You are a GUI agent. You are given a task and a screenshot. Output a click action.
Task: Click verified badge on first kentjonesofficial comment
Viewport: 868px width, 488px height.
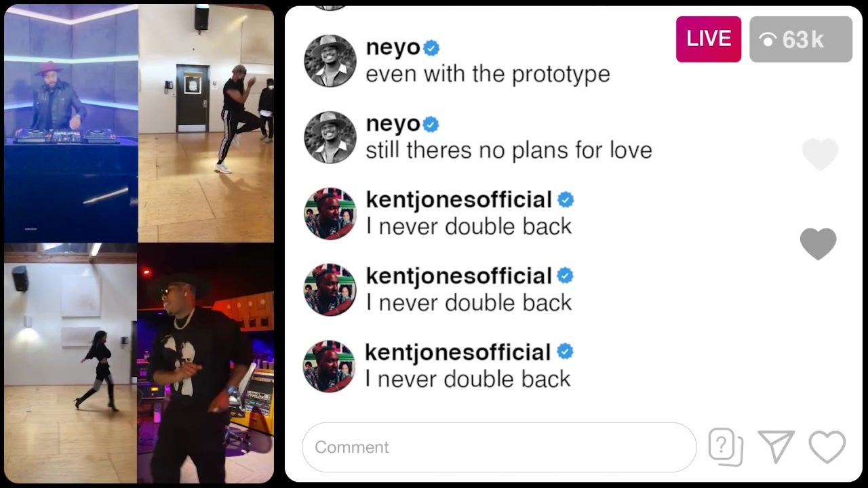tap(566, 200)
